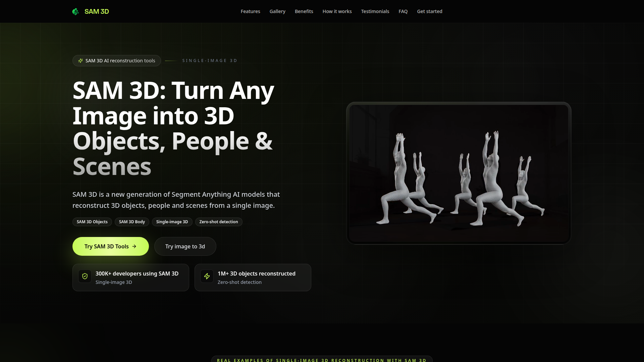Open the Benefits nav link
This screenshot has height=362, width=644.
304,11
